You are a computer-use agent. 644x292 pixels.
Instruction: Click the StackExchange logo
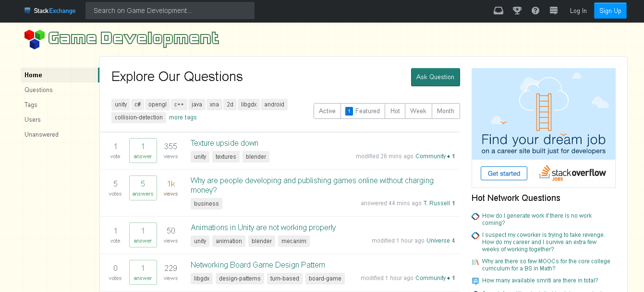pyautogui.click(x=50, y=11)
